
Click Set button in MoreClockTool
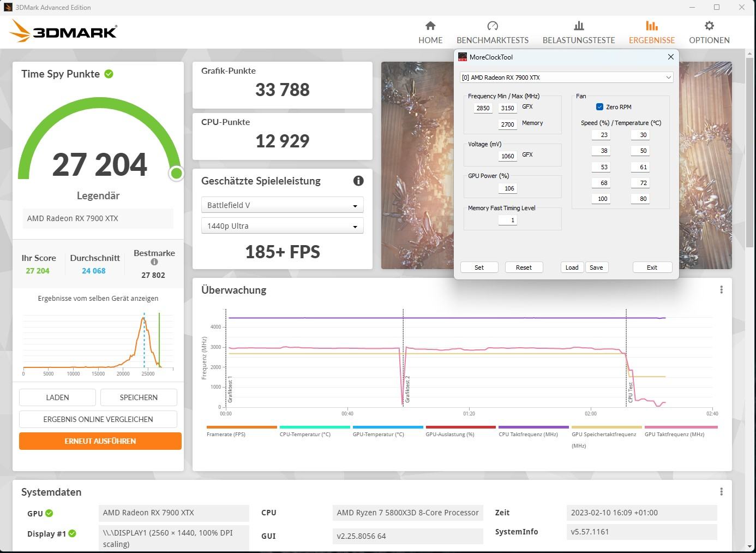tap(479, 267)
